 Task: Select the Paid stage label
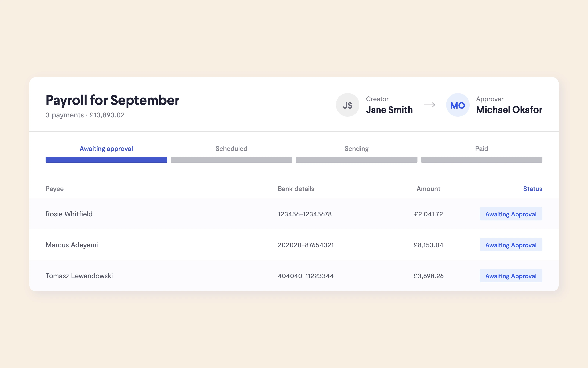coord(482,149)
